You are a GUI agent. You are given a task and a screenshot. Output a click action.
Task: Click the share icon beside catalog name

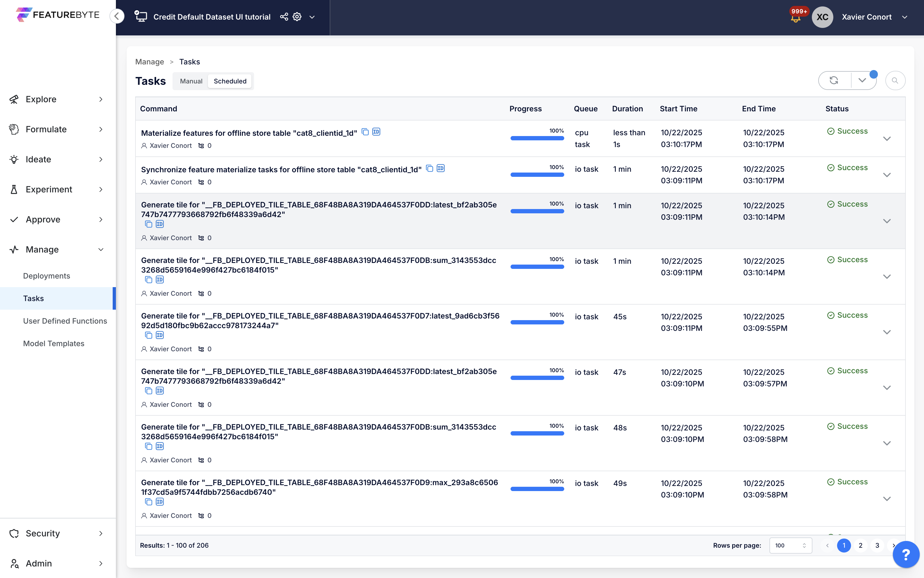pyautogui.click(x=284, y=17)
